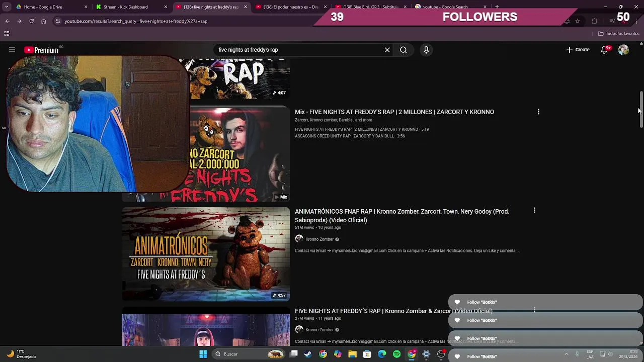
Task: Focus the YouTube search box
Action: point(299,50)
